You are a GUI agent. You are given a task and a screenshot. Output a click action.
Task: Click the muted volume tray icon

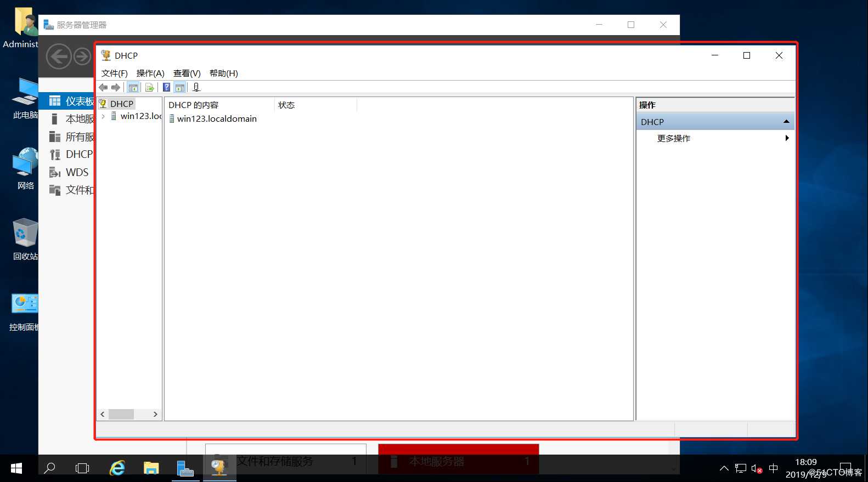click(x=757, y=468)
